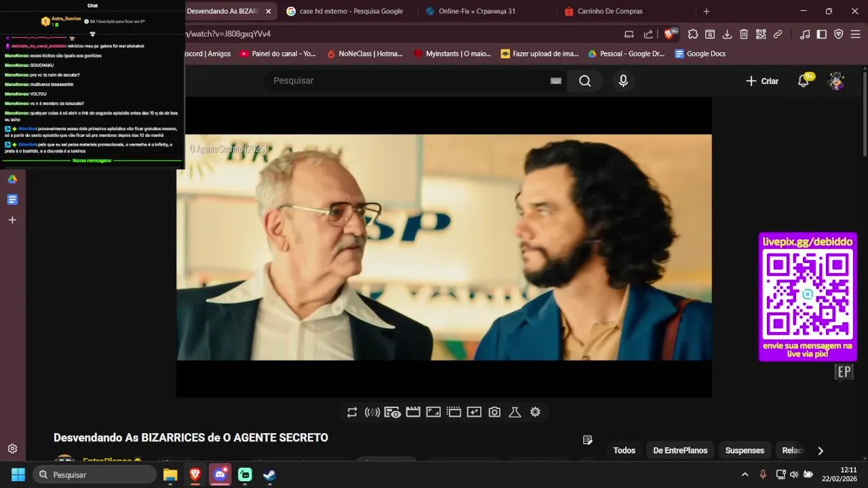Click the Brave Shields lion icon
The height and width of the screenshot is (488, 868).
click(x=669, y=34)
